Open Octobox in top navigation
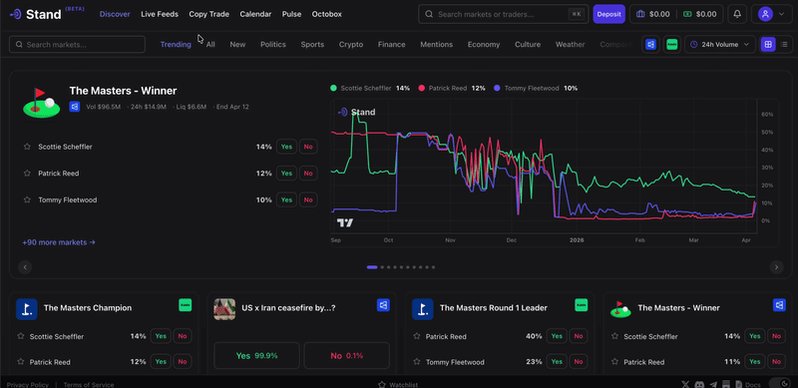 point(327,14)
